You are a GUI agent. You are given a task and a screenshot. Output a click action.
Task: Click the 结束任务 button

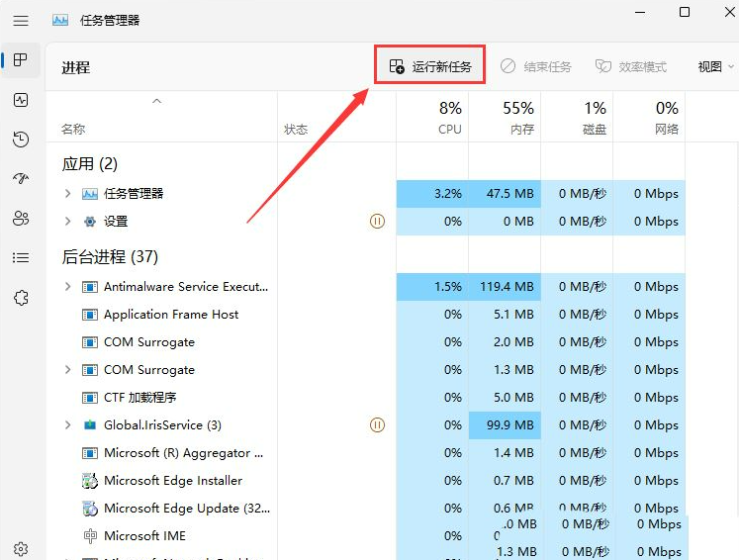click(x=536, y=66)
